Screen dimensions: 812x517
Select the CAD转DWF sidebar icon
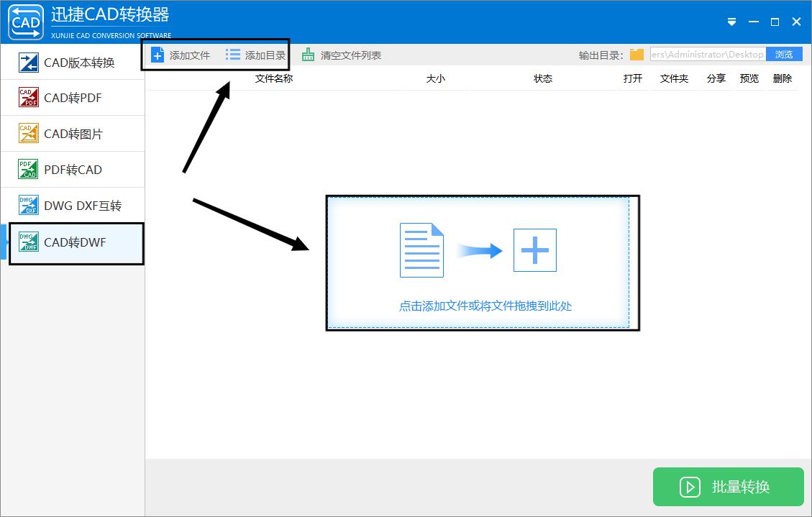click(x=30, y=242)
